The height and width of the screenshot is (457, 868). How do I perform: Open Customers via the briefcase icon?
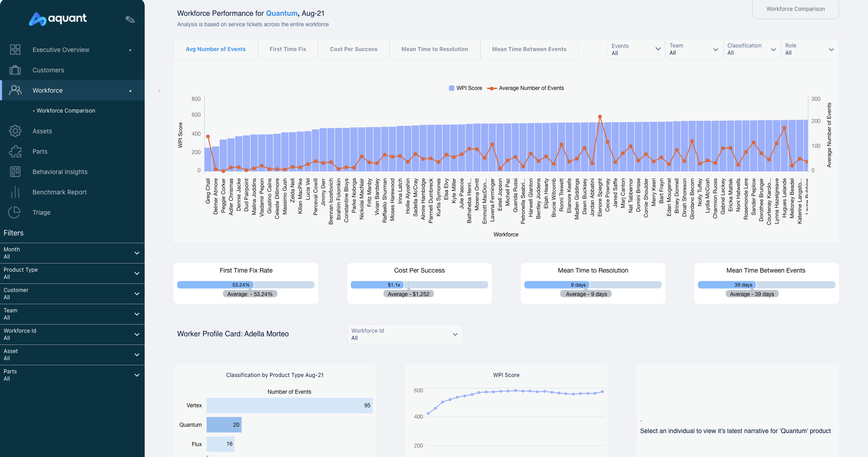pos(15,70)
